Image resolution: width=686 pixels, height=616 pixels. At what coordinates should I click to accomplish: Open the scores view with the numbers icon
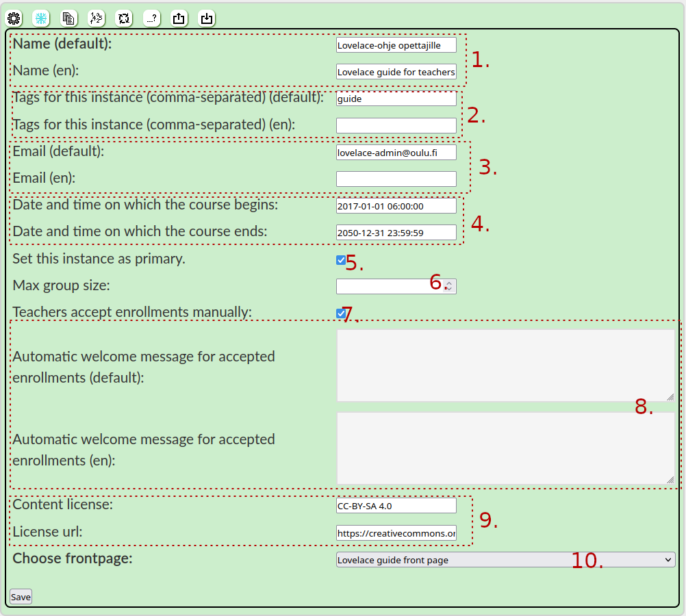tap(96, 18)
